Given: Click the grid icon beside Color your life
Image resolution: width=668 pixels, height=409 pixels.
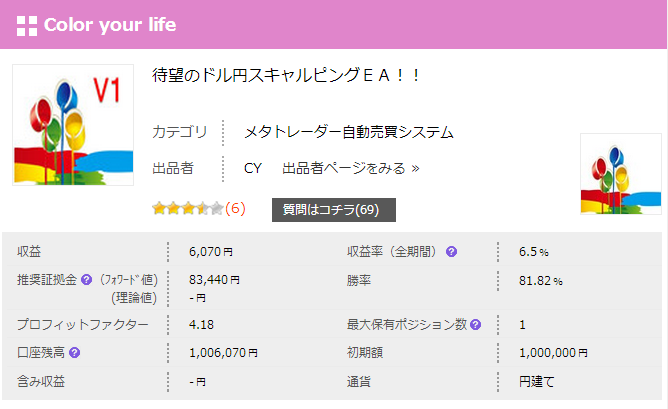Looking at the screenshot, I should click(27, 26).
